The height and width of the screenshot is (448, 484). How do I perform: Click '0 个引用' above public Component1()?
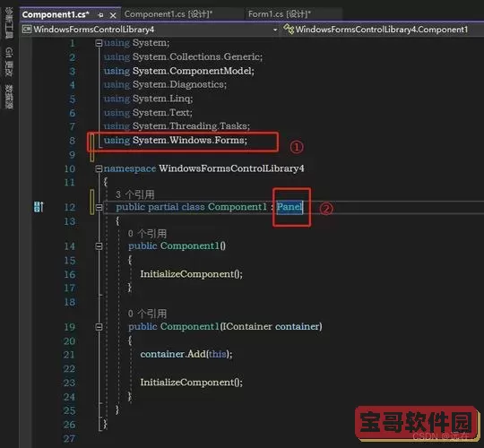[x=147, y=234]
